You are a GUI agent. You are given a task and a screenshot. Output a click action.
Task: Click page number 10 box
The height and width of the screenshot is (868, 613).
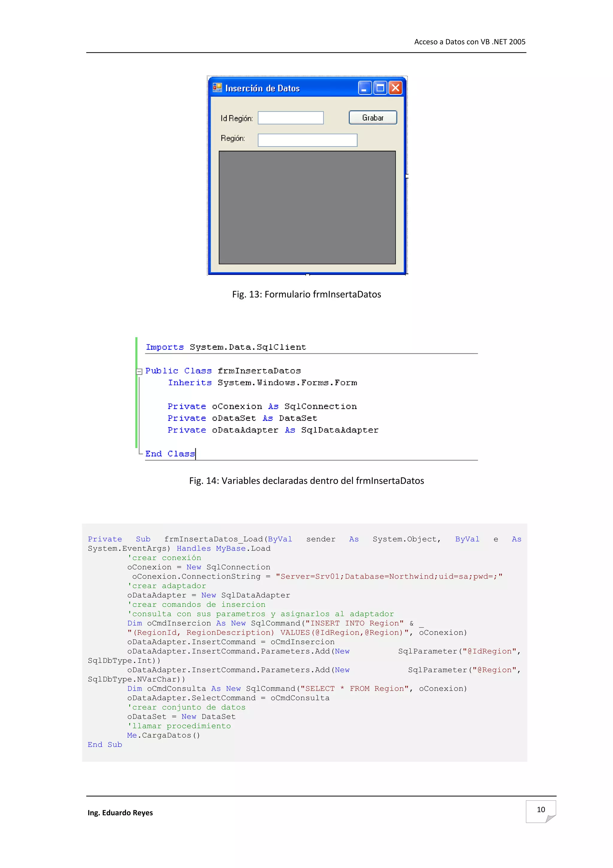point(541,811)
